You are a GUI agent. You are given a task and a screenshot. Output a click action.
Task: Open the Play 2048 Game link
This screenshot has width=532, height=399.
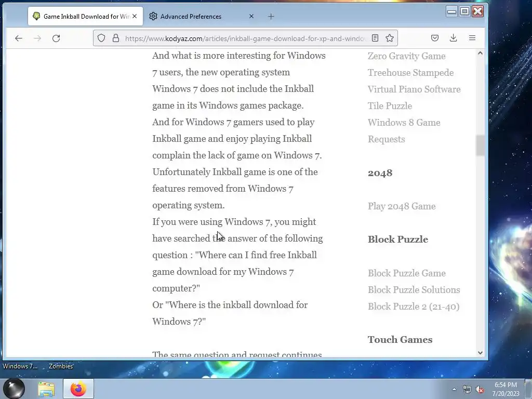coord(402,206)
